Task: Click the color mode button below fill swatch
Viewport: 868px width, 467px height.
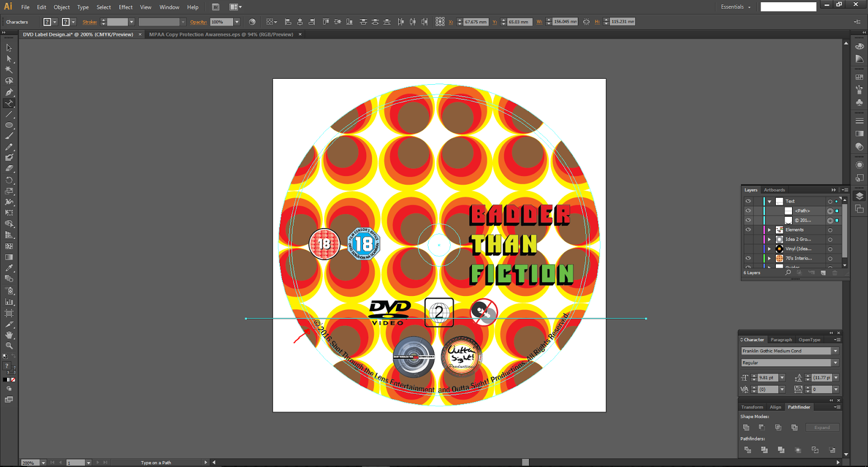Action: point(5,380)
